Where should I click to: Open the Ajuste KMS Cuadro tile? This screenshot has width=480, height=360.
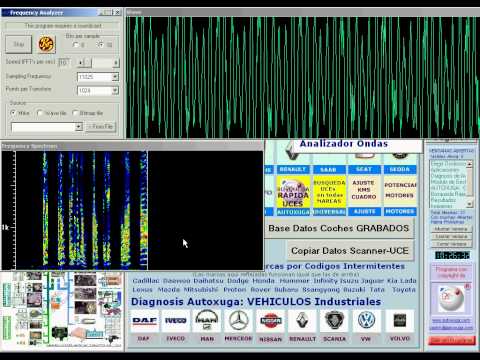pos(364,191)
